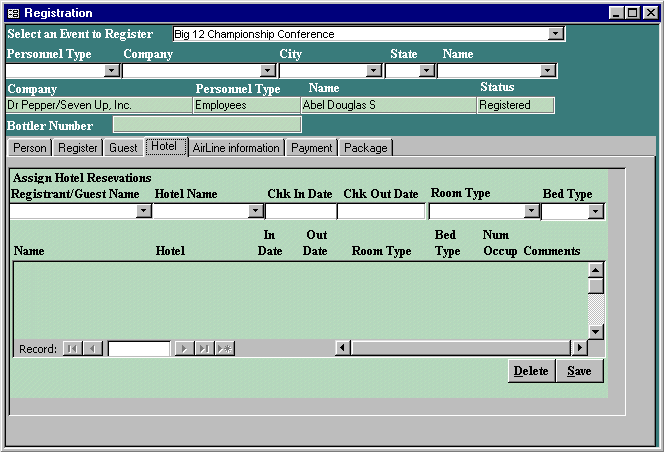Go to first record in navigator
Viewport: 664px width, 452px height.
[x=72, y=349]
